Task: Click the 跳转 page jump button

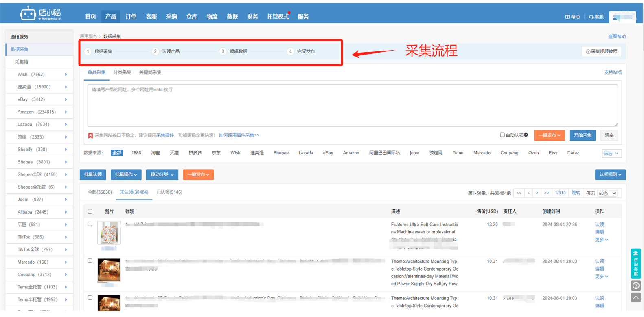Action: (x=576, y=193)
